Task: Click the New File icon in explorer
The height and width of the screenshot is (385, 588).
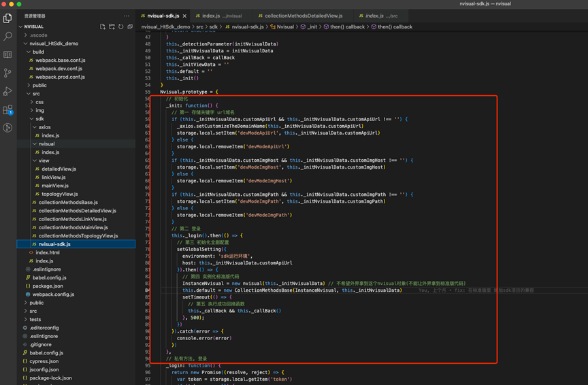Action: [x=103, y=27]
